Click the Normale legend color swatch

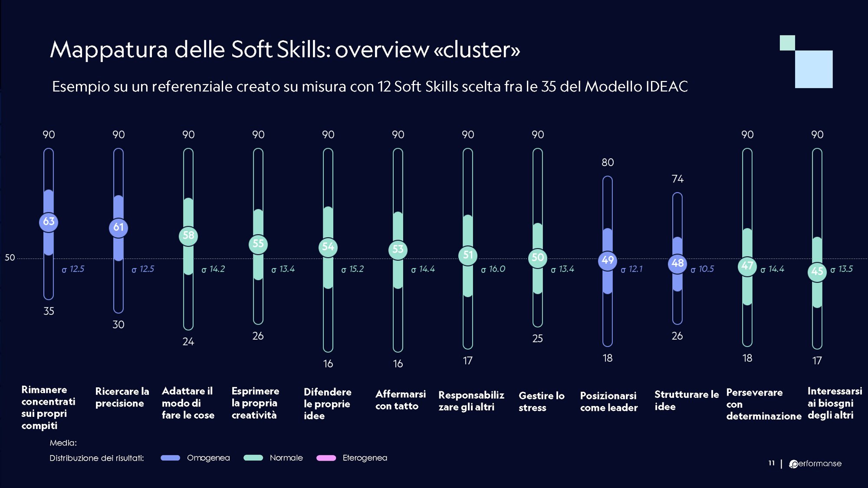pyautogui.click(x=253, y=458)
